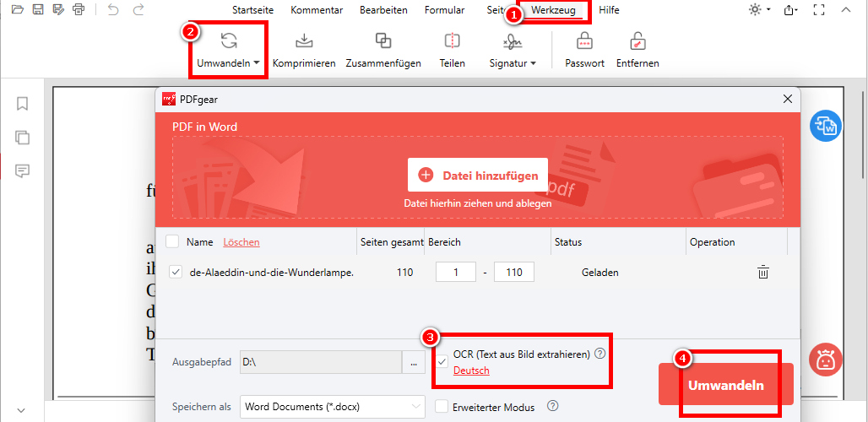Image resolution: width=868 pixels, height=422 pixels.
Task: Click the start page range field showing 1
Action: [456, 272]
